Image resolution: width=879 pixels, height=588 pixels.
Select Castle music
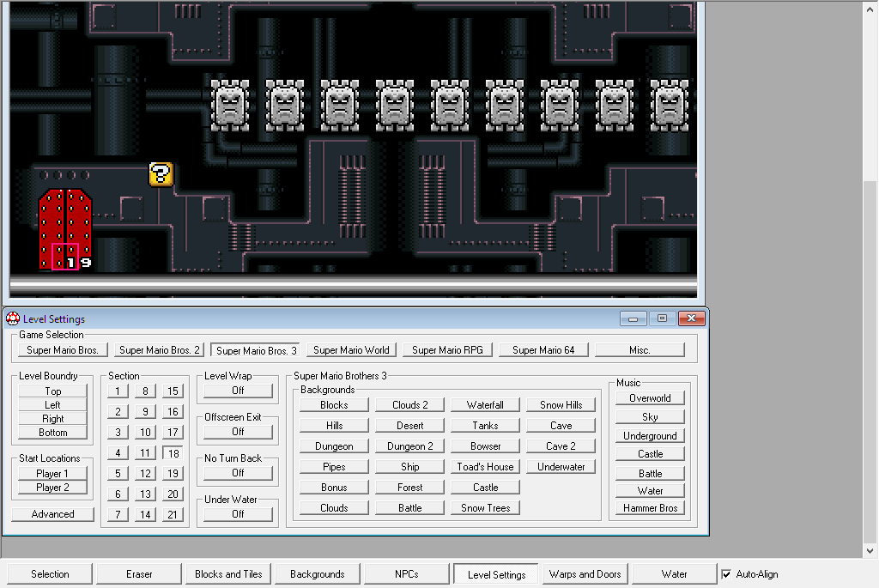coord(651,454)
